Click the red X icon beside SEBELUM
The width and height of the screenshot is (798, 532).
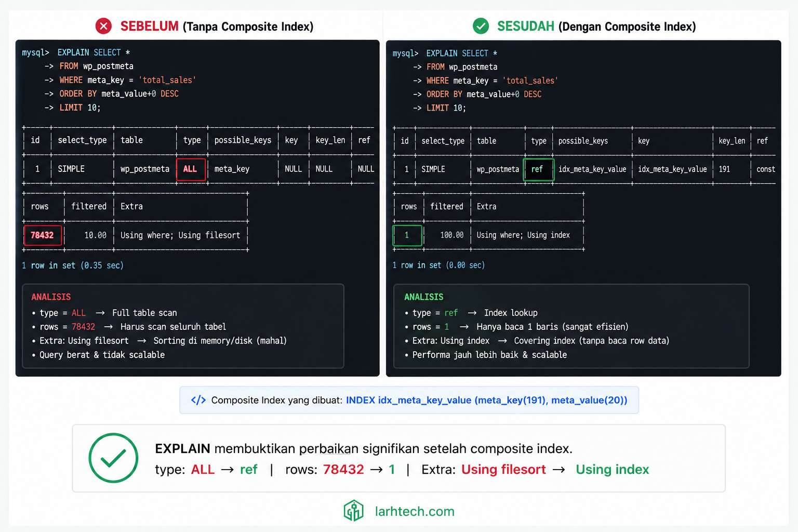(x=103, y=26)
